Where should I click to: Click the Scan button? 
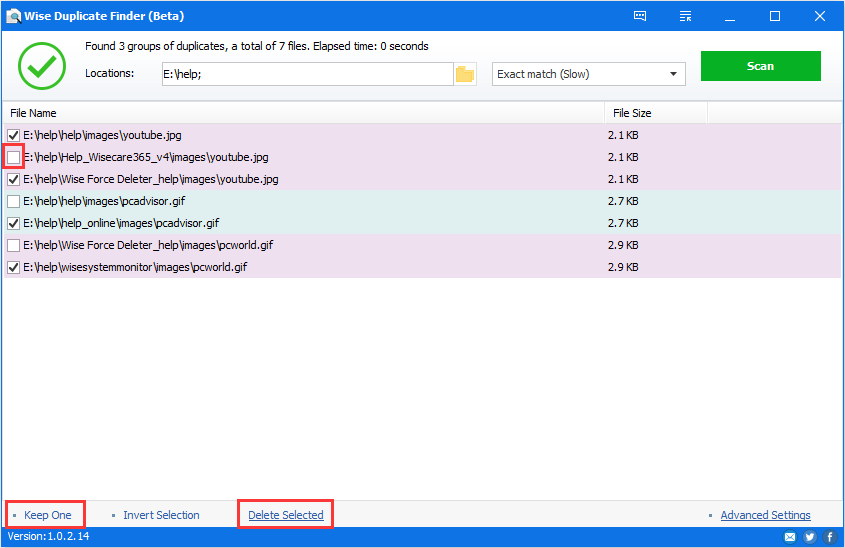[x=760, y=66]
